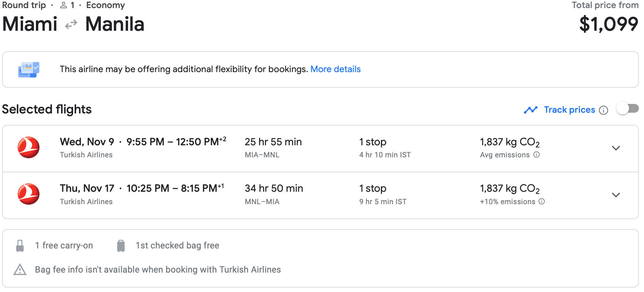Click the price trend graph icon
Viewport: 644px width, 292px height.
click(531, 110)
